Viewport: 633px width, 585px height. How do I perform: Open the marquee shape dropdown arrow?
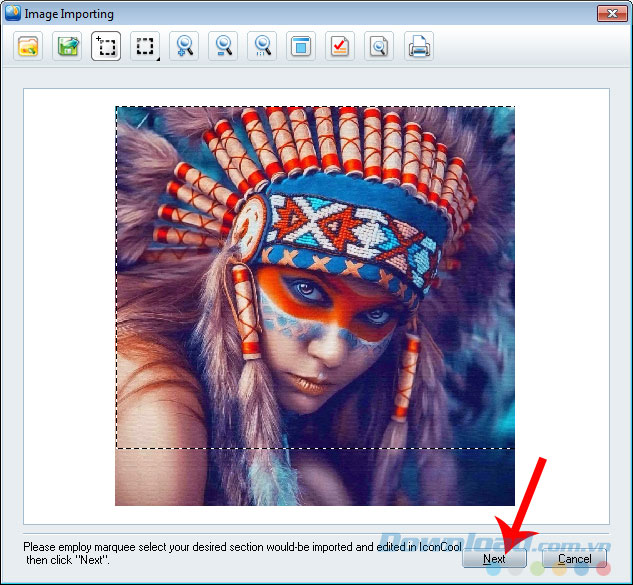coord(159,57)
